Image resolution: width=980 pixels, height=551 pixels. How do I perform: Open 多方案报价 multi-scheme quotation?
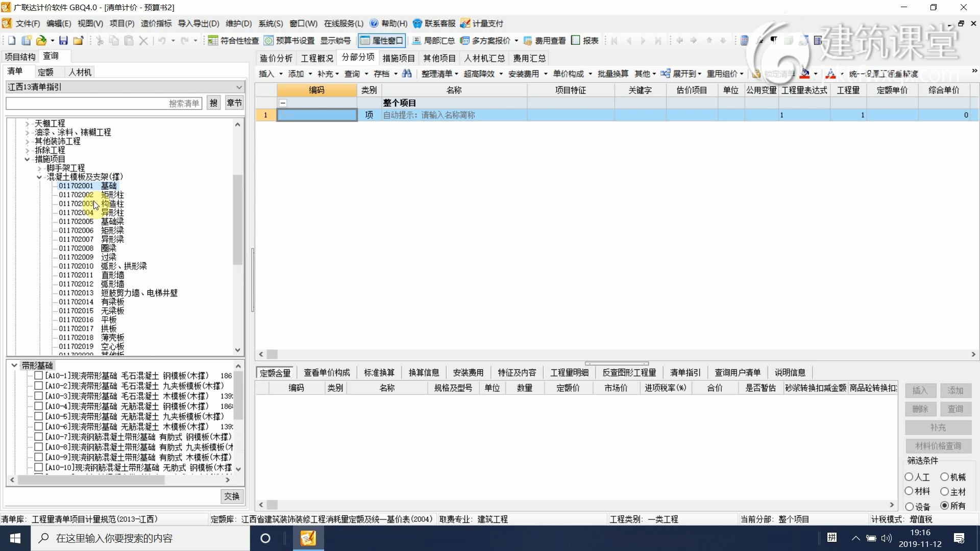[488, 41]
